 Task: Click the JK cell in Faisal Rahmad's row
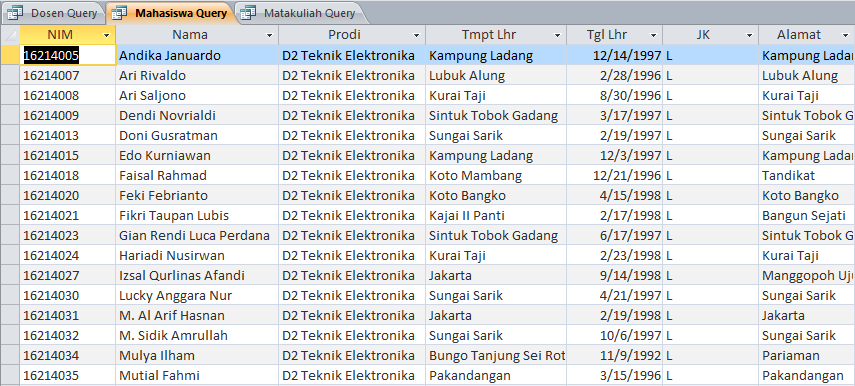711,176
